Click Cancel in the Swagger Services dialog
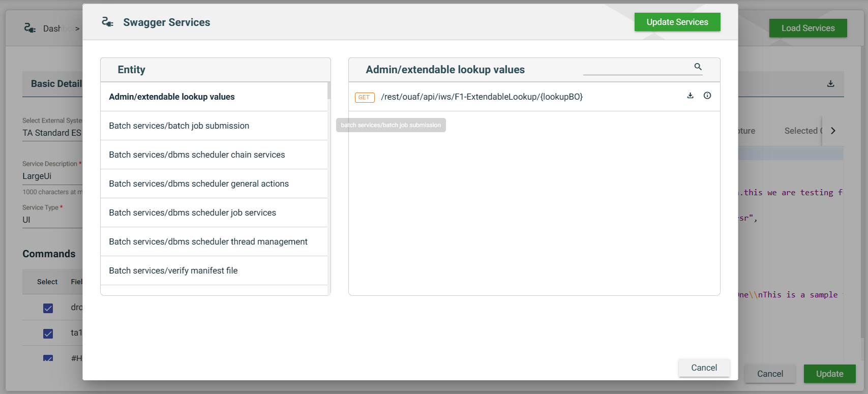868x394 pixels. pos(704,368)
